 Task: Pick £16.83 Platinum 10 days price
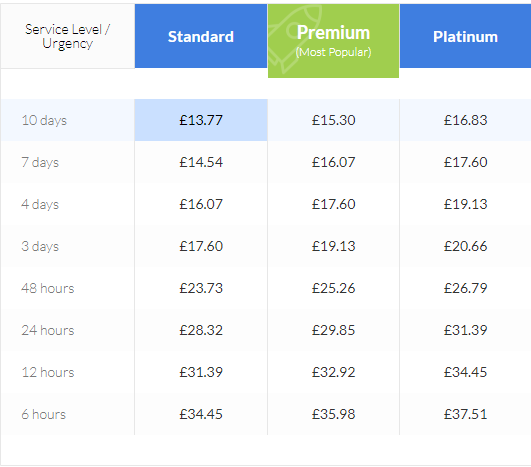(465, 120)
